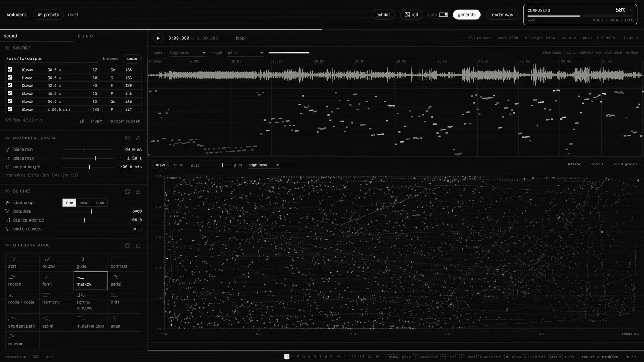
Task: Select the spiral ordering mode
Action: (57, 322)
